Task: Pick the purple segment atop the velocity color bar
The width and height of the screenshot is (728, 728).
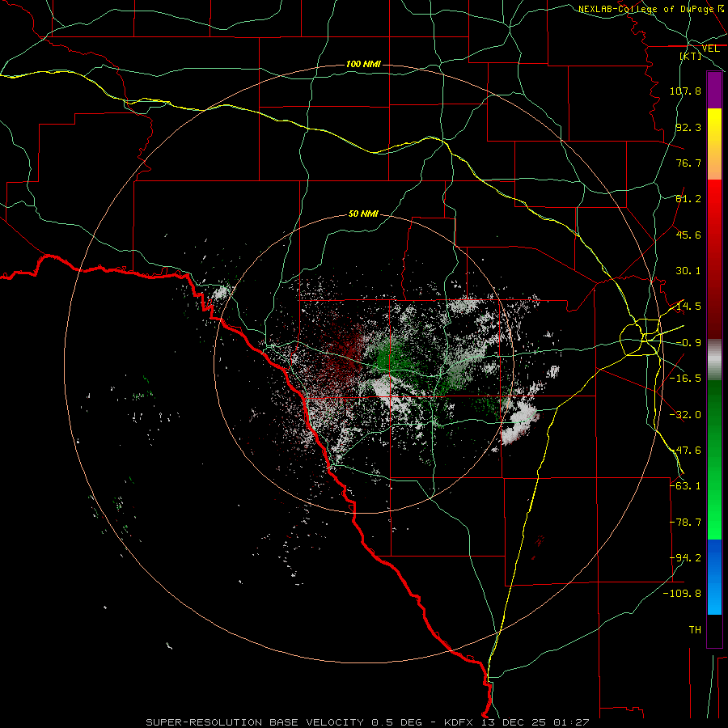Action: coord(714,90)
